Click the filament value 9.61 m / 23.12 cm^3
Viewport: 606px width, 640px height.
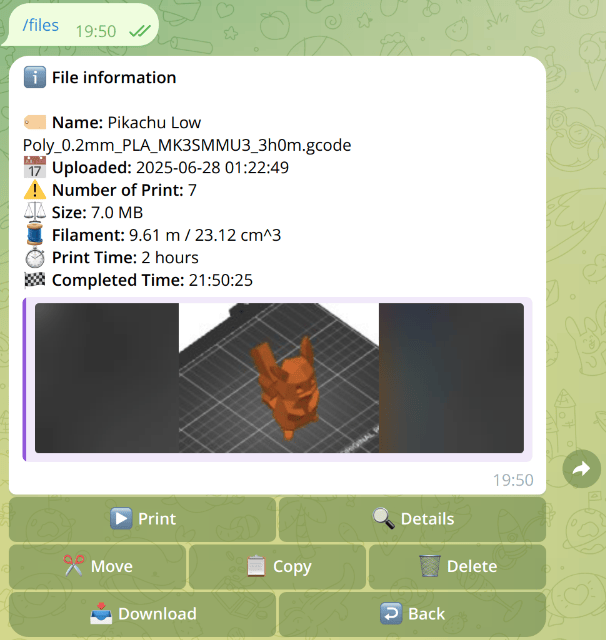(205, 235)
